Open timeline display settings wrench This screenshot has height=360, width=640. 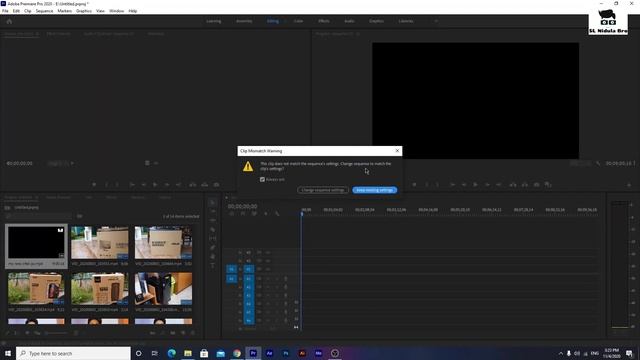277,213
